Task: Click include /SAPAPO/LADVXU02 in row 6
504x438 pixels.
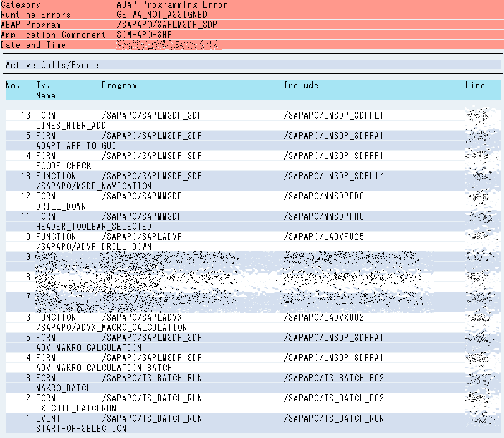Action: pyautogui.click(x=323, y=317)
